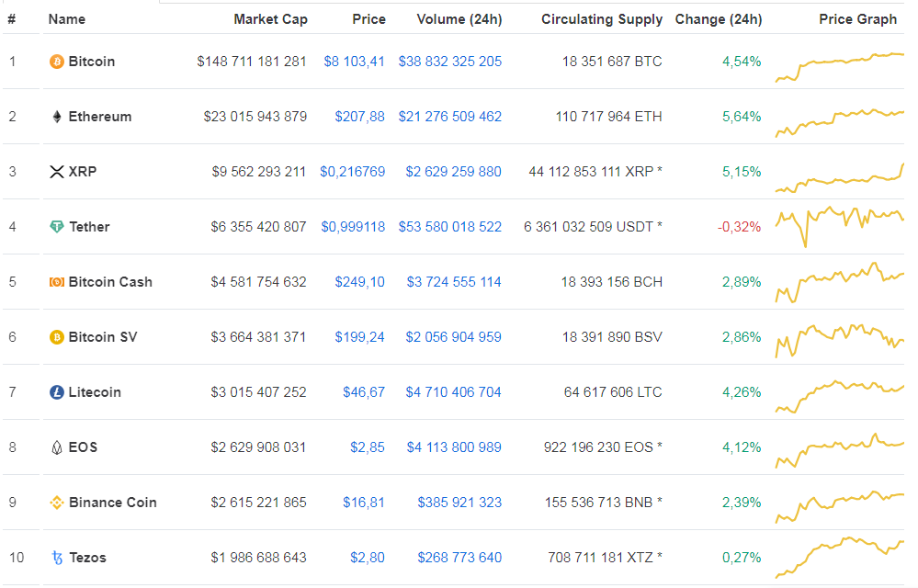Open the Bitcoin Cash name link
The height and width of the screenshot is (588, 918).
(110, 282)
